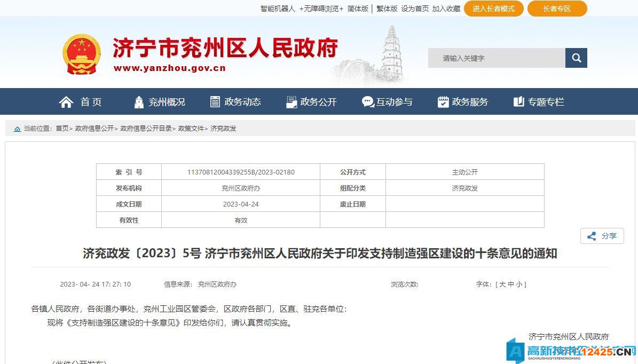Click the 分享 share icon
Screen dimensions: 638x364
pos(591,236)
